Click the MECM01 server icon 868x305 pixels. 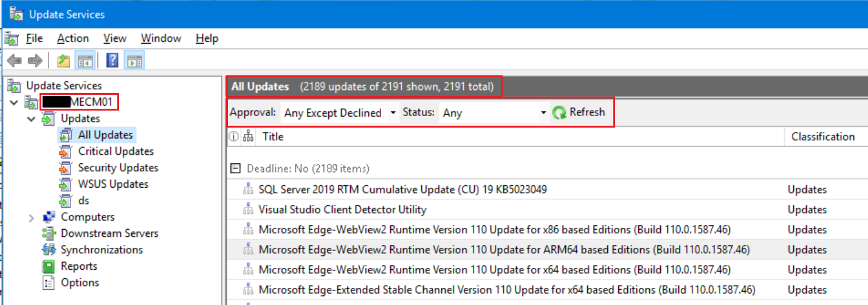[31, 102]
